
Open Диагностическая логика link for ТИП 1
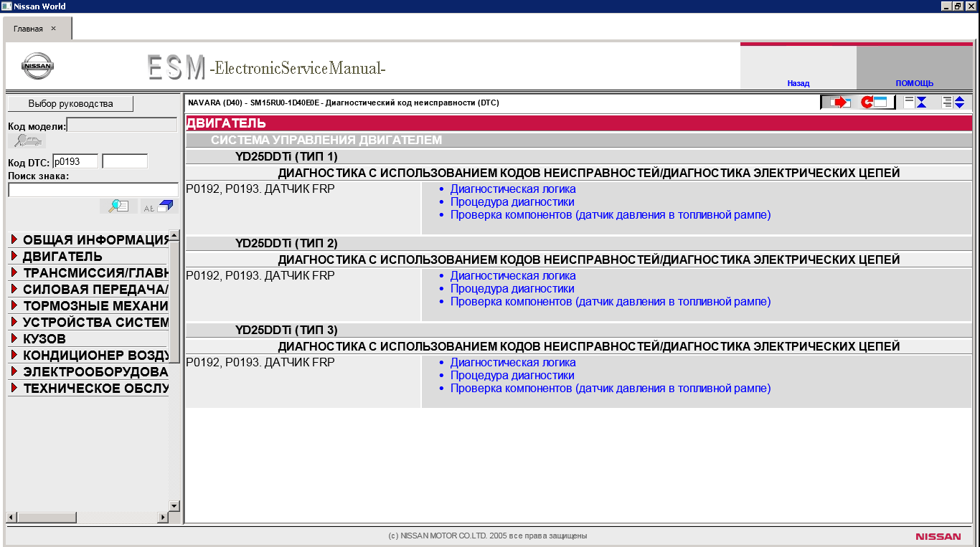512,189
